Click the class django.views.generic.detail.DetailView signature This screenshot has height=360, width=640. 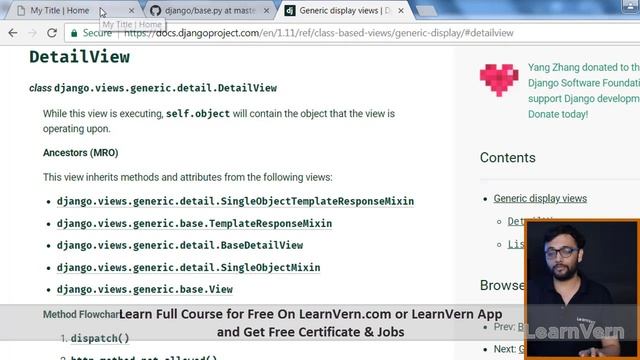[x=153, y=88]
